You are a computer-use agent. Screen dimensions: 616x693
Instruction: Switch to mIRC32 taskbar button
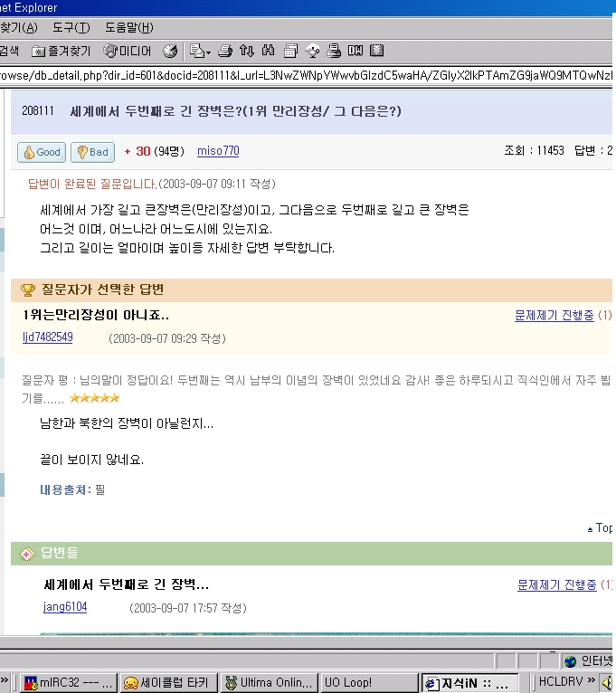pyautogui.click(x=69, y=683)
